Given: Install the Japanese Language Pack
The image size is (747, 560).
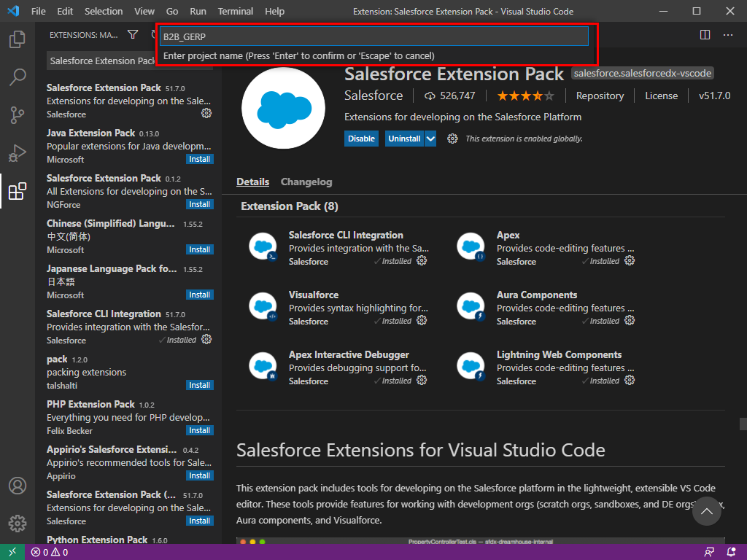Looking at the screenshot, I should point(200,295).
